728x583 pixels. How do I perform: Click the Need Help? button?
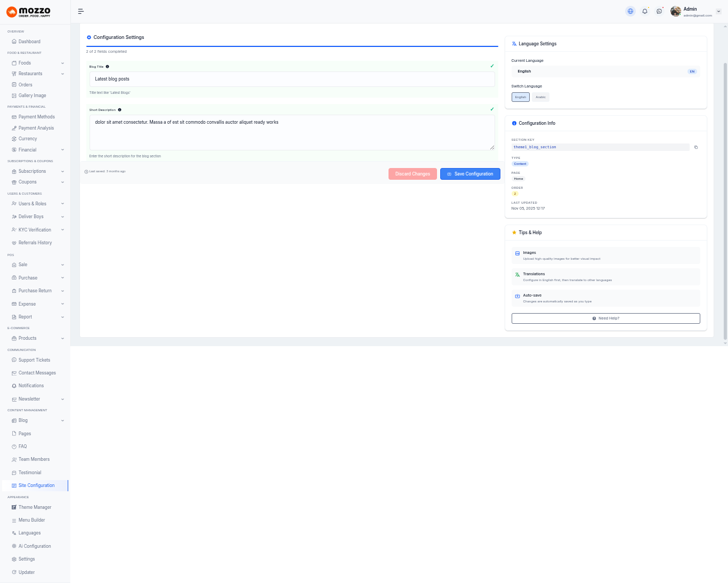click(x=605, y=318)
